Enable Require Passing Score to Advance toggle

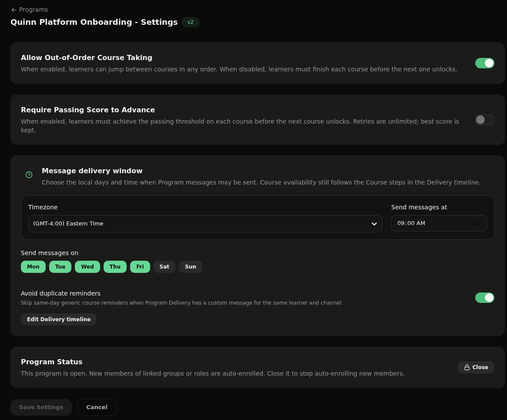pos(484,120)
